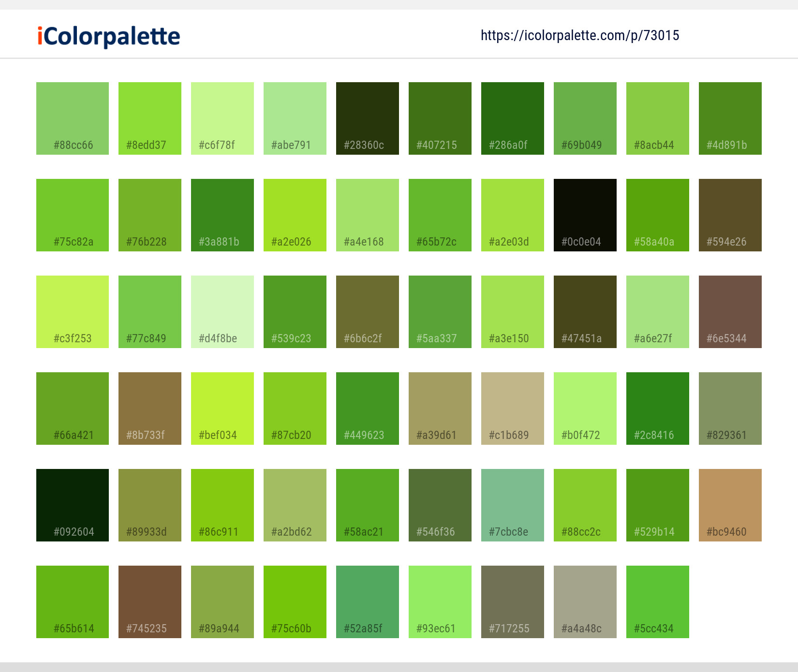Pick the tan-brown #8b733f swatch
The image size is (798, 672).
coord(150,409)
